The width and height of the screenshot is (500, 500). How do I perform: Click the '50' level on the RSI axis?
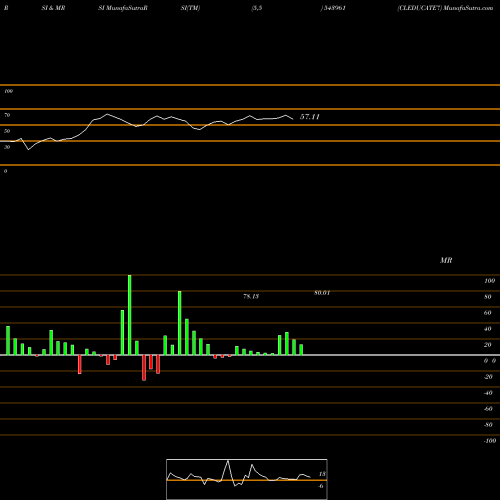click(7, 131)
